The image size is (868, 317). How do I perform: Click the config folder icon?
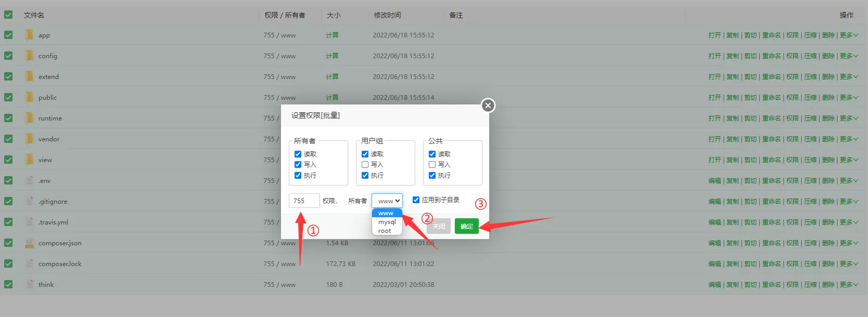click(29, 56)
